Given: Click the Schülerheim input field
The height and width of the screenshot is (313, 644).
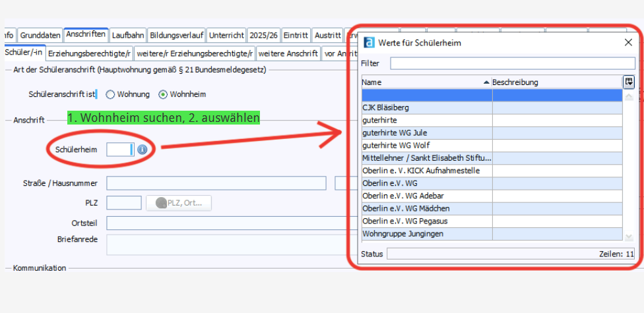Looking at the screenshot, I should 119,150.
